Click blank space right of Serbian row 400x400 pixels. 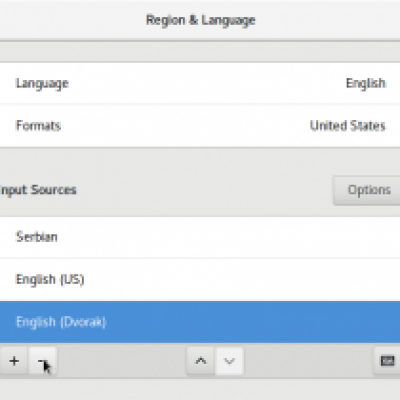(x=233, y=237)
